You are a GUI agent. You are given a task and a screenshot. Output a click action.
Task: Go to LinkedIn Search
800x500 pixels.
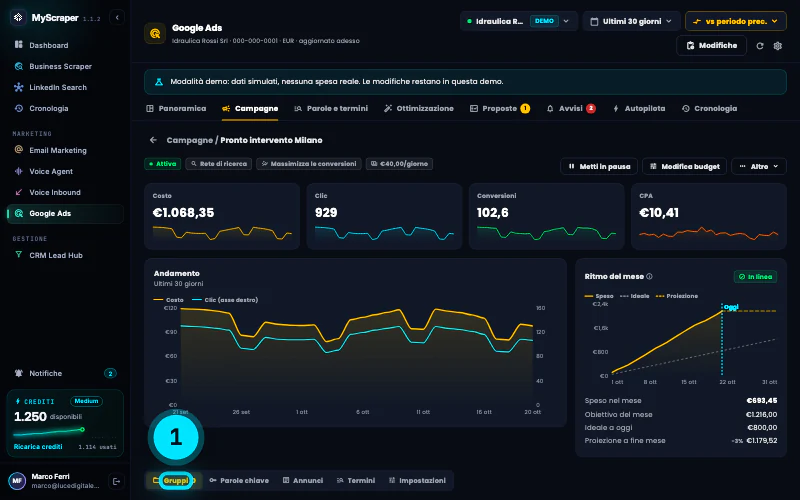pos(65,87)
